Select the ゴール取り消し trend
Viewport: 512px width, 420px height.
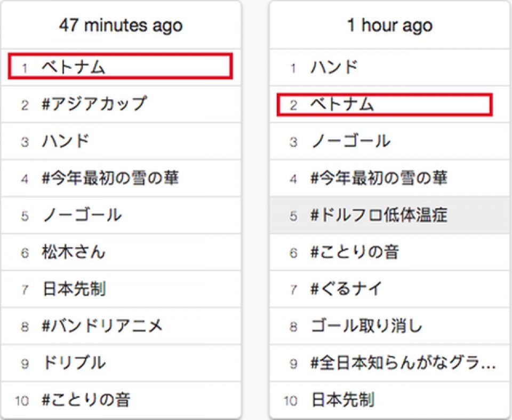tap(366, 326)
